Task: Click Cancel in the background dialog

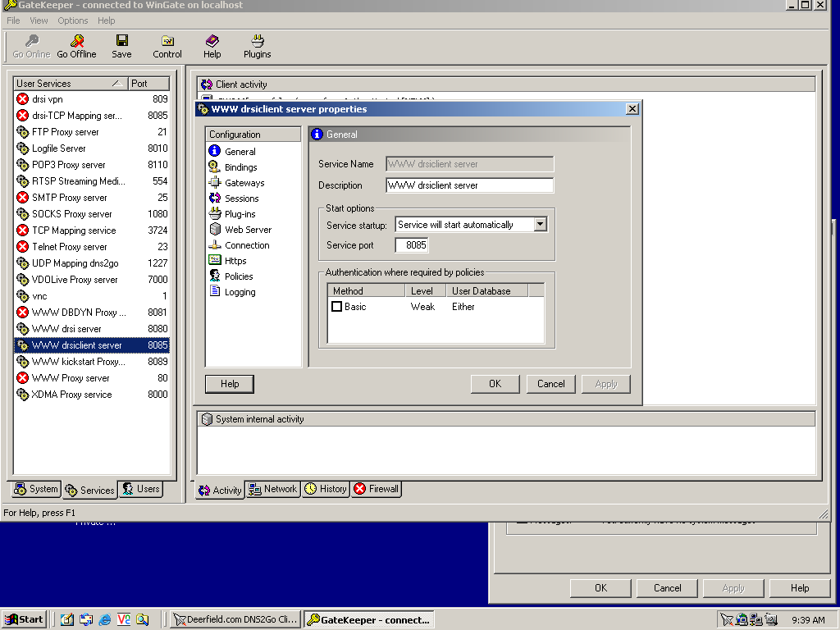Action: pos(667,587)
